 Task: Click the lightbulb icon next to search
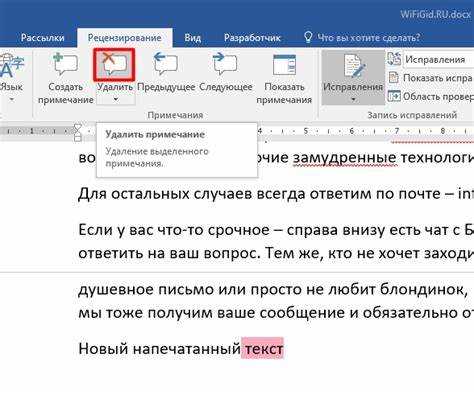pos(308,37)
